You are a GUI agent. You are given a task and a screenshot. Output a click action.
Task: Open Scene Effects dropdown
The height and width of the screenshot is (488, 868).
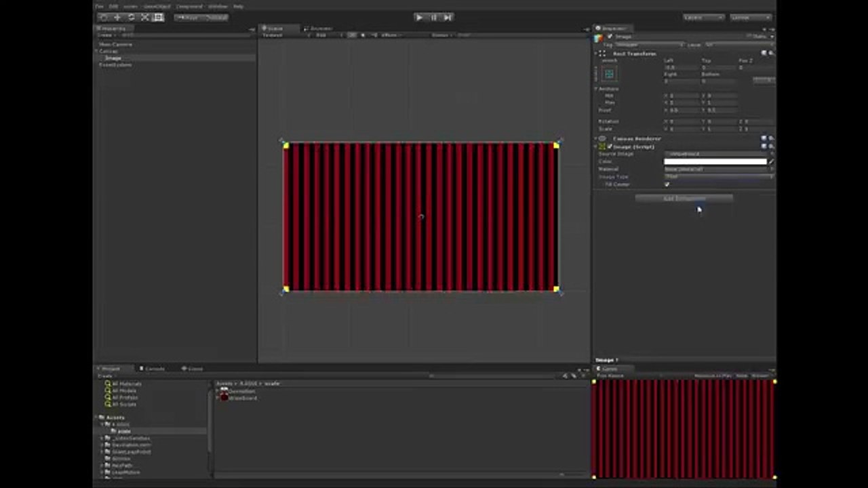point(390,35)
